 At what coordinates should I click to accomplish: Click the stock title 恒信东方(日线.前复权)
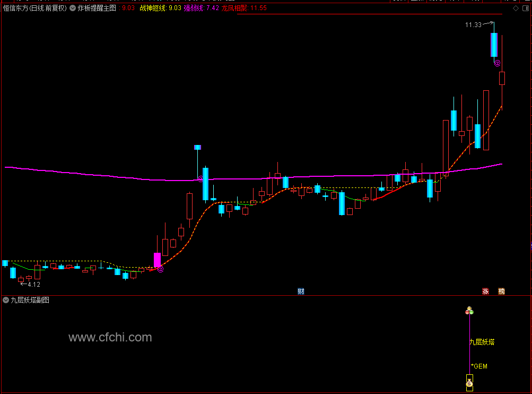coord(35,8)
